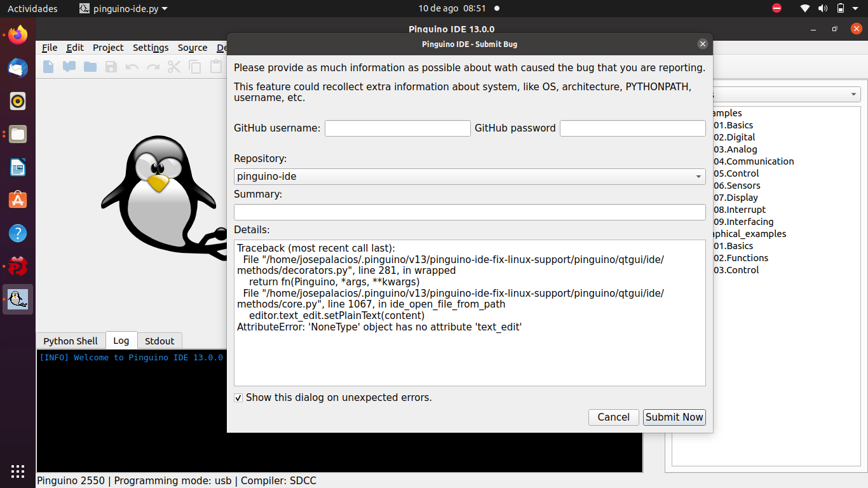The height and width of the screenshot is (488, 868).
Task: Select 09.Interfacing in examples tree
Action: pos(743,222)
